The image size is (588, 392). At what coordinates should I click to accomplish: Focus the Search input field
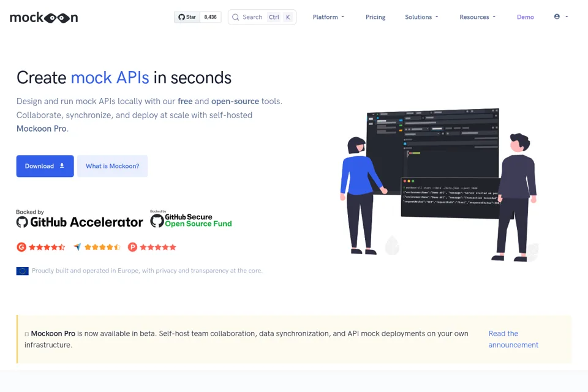(x=262, y=17)
